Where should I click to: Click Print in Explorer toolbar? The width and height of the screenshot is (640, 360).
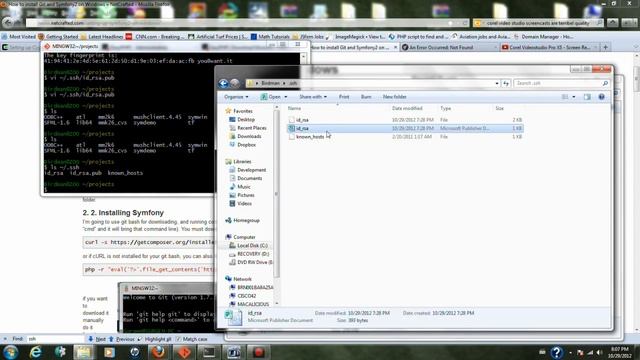(x=344, y=97)
